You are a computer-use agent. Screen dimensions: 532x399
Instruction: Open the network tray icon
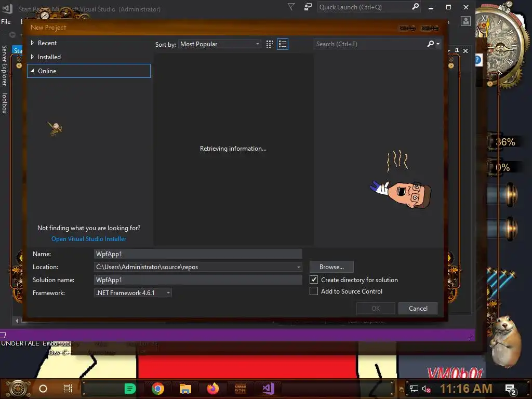pyautogui.click(x=414, y=389)
